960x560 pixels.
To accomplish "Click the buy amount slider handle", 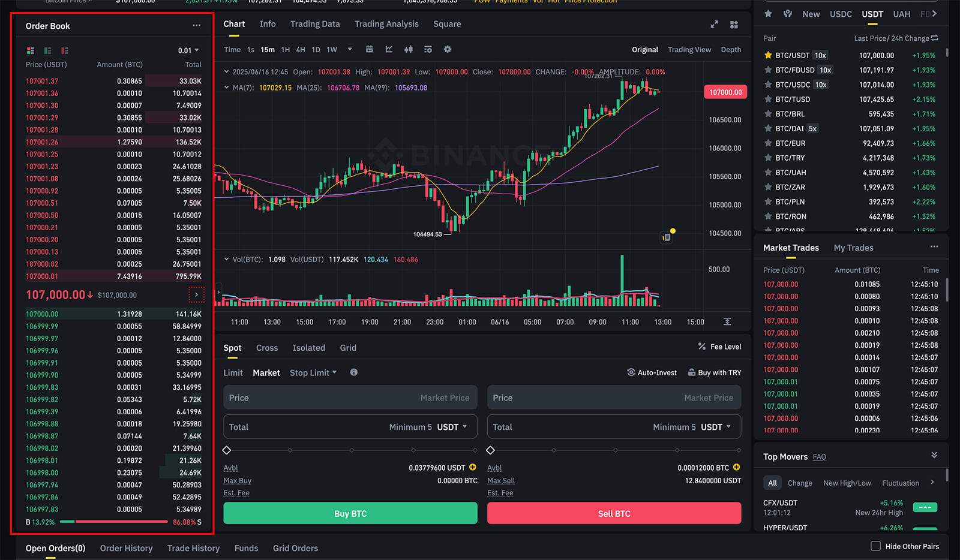I will pyautogui.click(x=227, y=450).
